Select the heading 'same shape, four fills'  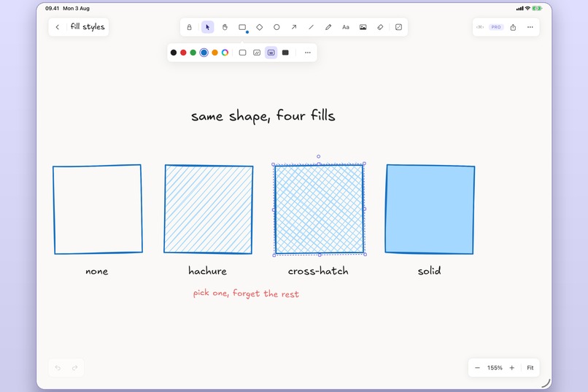pos(263,116)
